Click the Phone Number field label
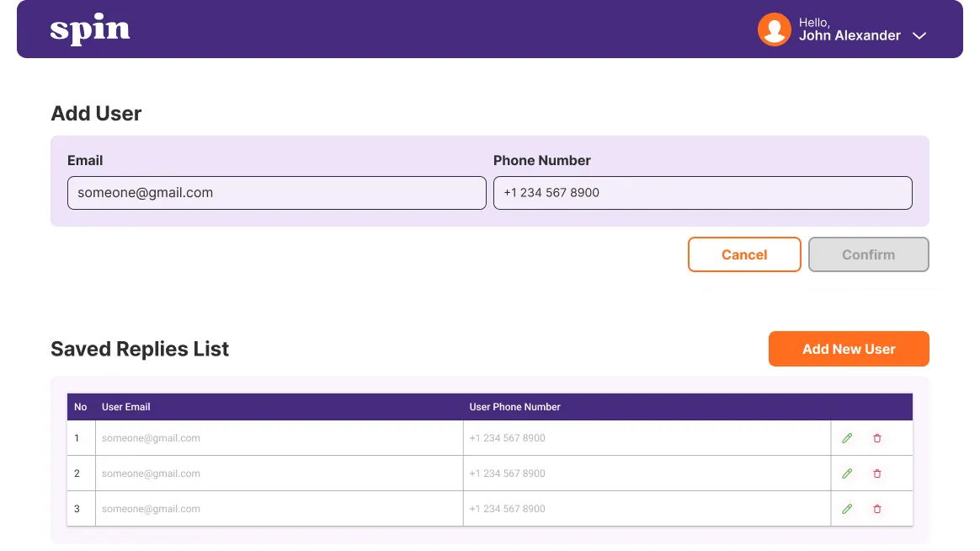The width and height of the screenshot is (980, 551). pos(542,161)
